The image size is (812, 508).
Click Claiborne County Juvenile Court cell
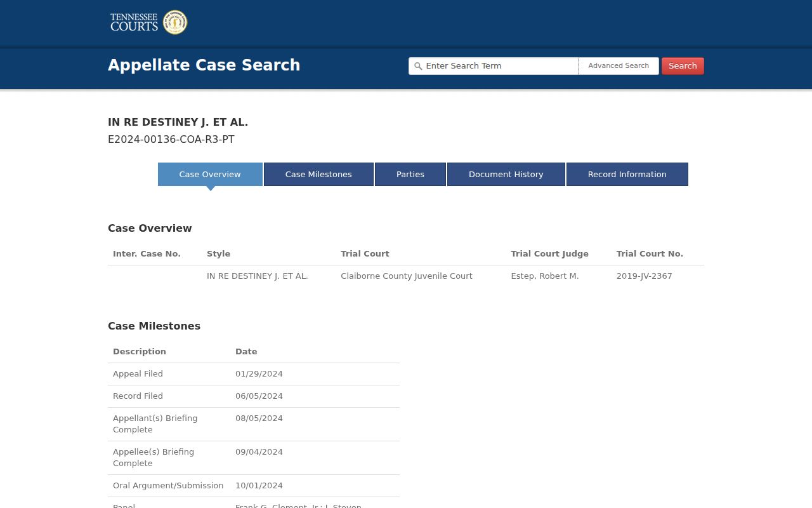point(407,276)
